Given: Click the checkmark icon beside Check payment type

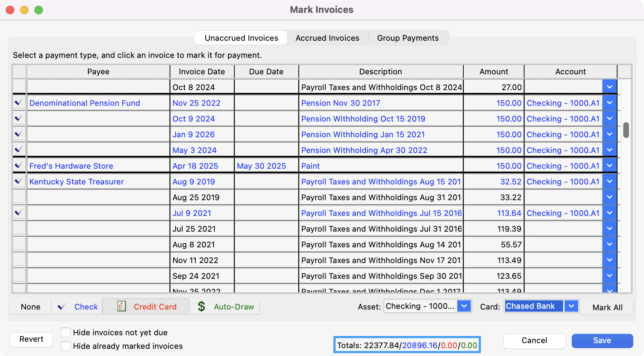Looking at the screenshot, I should click(62, 307).
